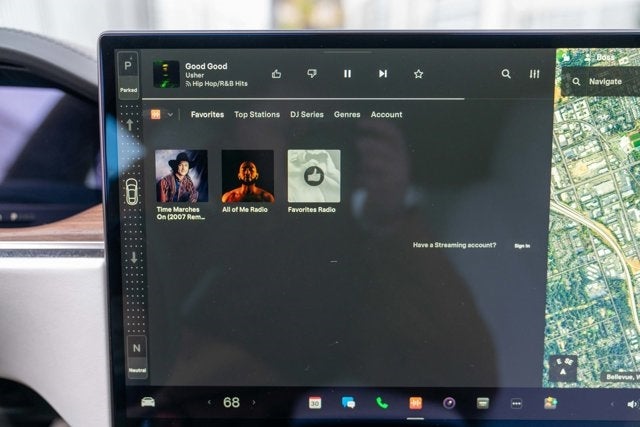Increase cabin temperature with the right arrow
The image size is (640, 427).
tap(254, 403)
